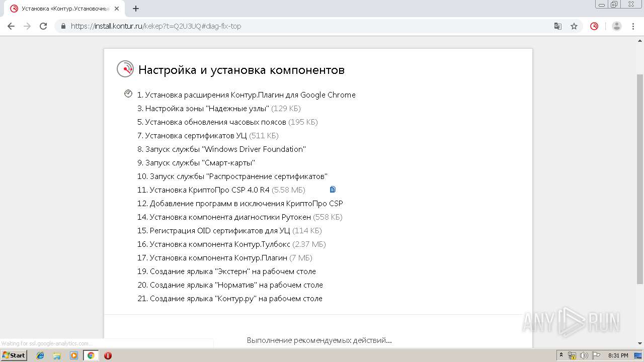644x362 pixels.
Task: Show hidden system tray icons
Action: tap(561, 355)
